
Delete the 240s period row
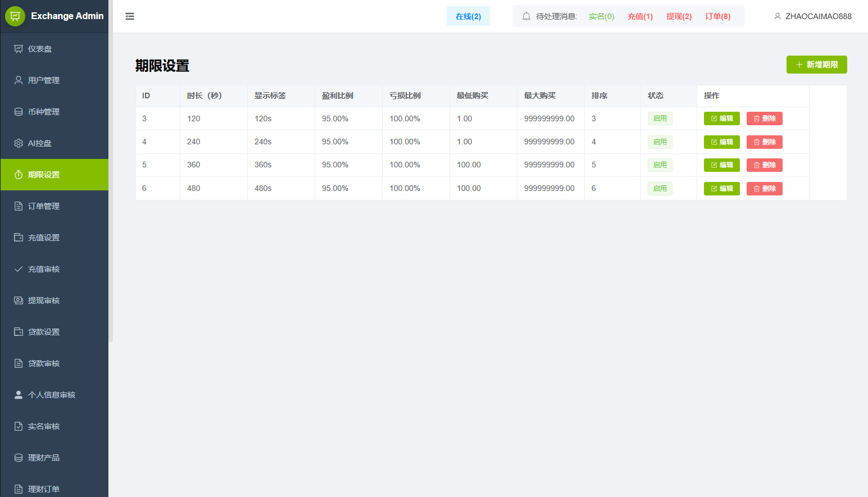point(764,142)
